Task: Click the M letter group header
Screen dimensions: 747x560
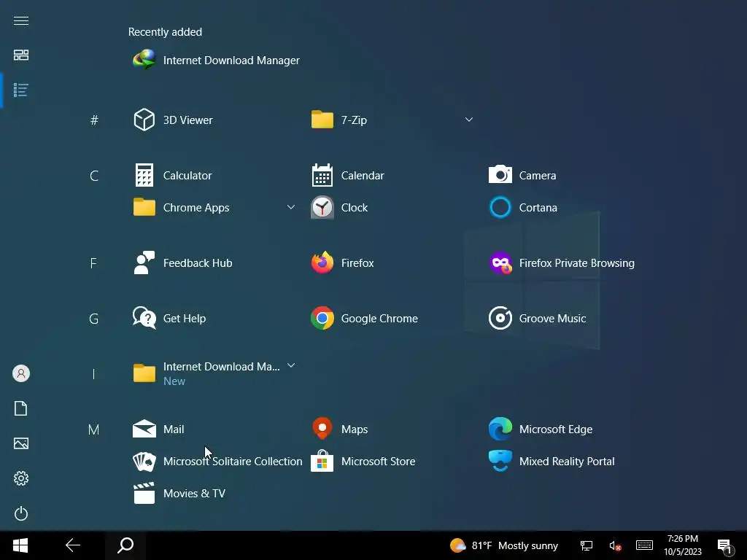Action: point(94,429)
